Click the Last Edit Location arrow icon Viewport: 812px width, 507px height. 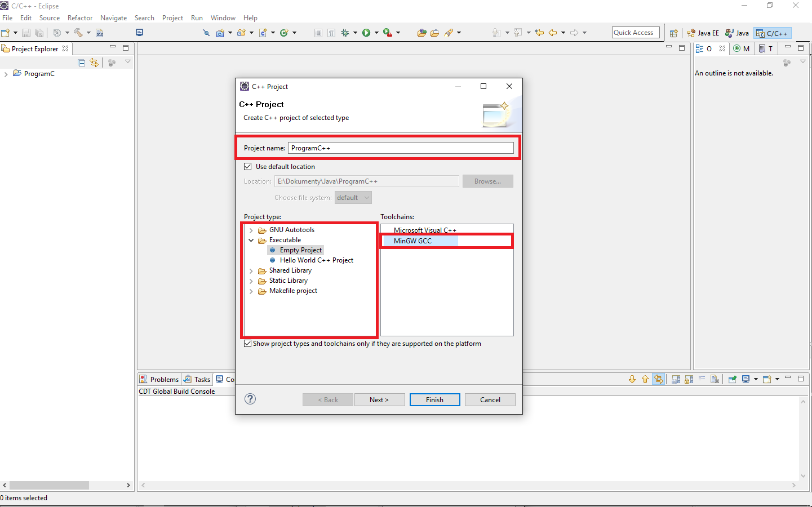[539, 33]
